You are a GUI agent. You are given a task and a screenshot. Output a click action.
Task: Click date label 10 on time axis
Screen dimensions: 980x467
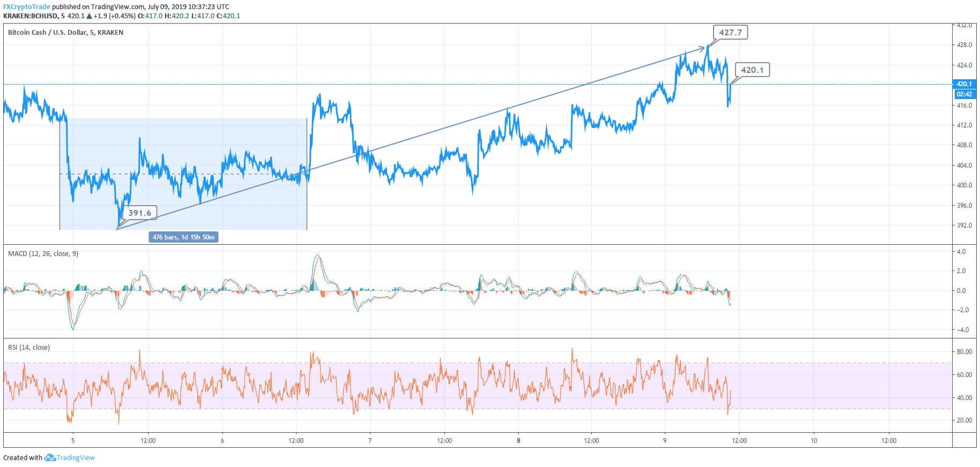(x=814, y=441)
